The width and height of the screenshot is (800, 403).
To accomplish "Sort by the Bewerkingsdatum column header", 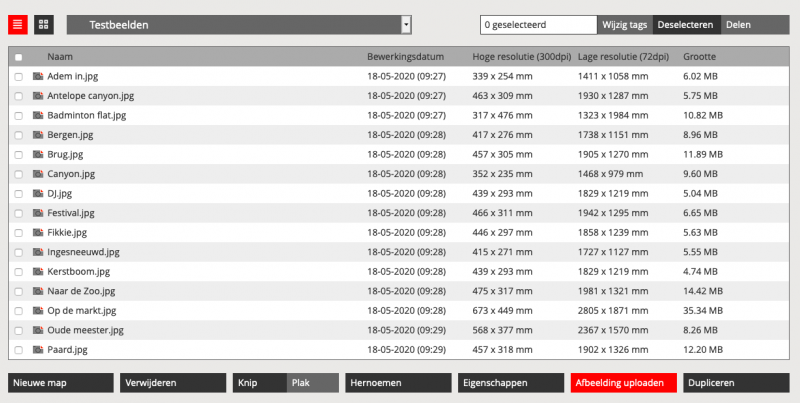I will (405, 57).
